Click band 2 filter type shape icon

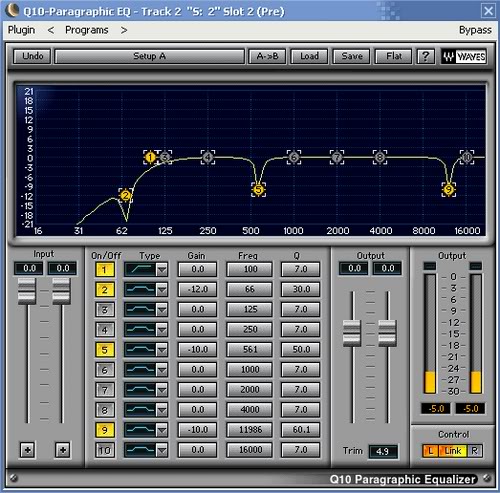tap(140, 289)
